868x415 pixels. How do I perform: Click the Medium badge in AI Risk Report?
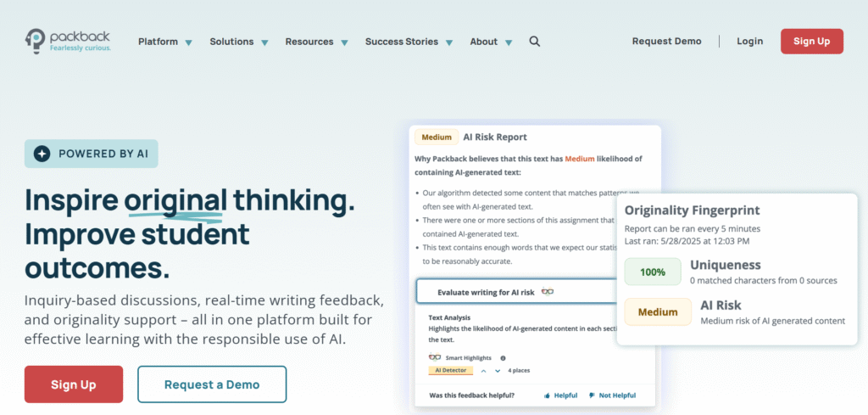[x=437, y=137]
